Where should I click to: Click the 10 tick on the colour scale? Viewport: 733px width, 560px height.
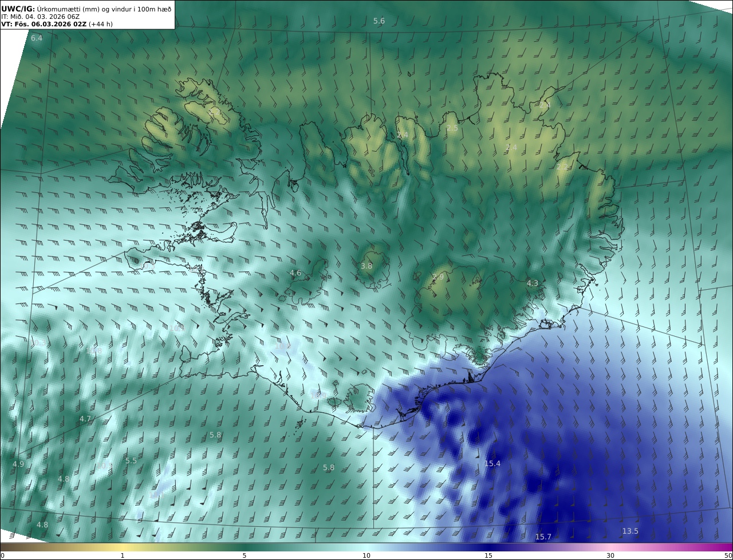point(366,555)
